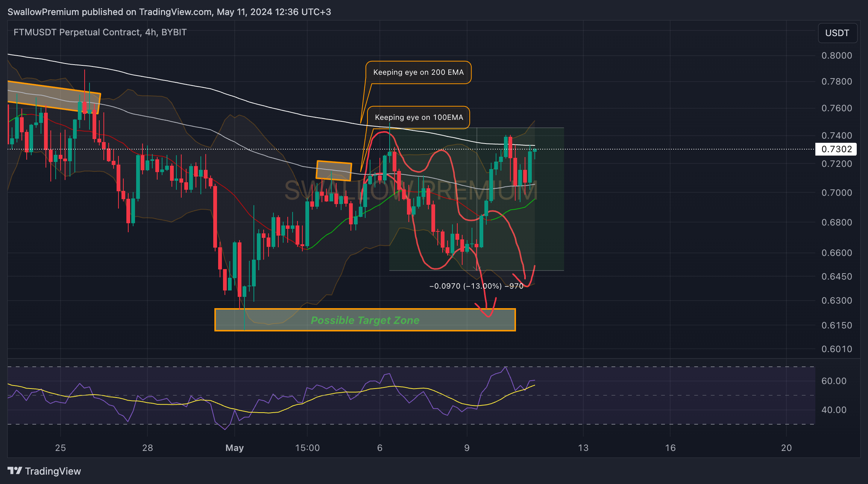Click the 0.6800 price axis label
The image size is (868, 484).
(837, 222)
